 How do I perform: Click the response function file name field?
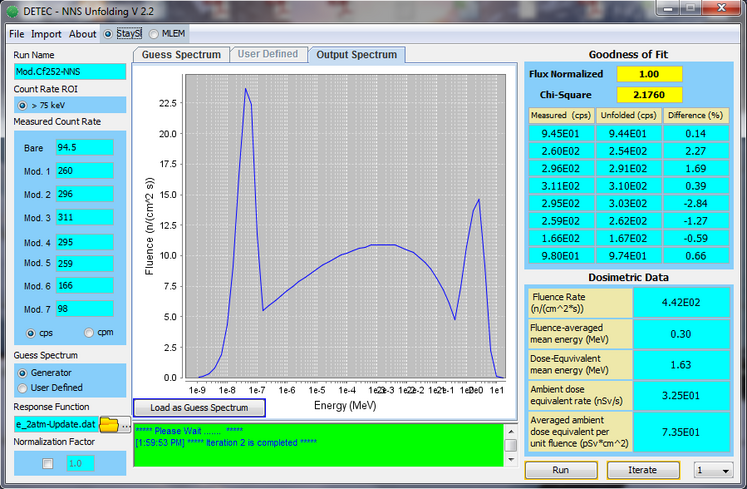click(56, 424)
